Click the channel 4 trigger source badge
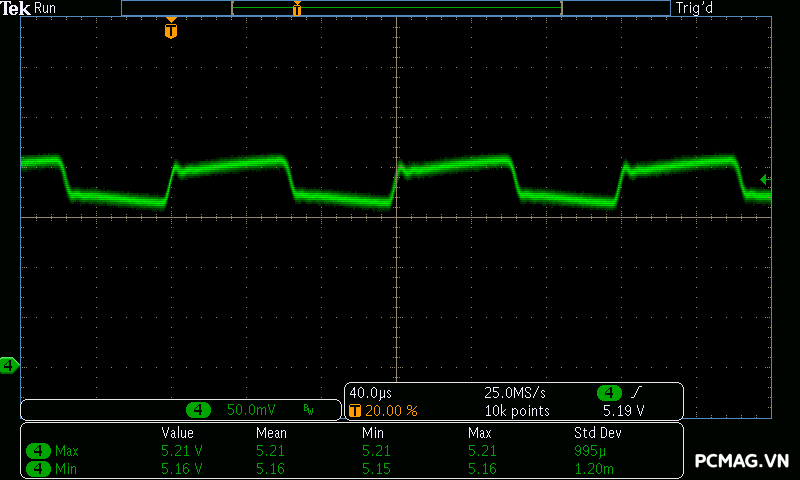 point(609,393)
